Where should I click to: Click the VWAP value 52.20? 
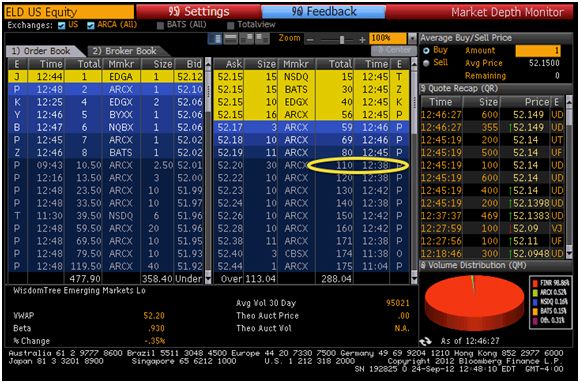pyautogui.click(x=154, y=316)
